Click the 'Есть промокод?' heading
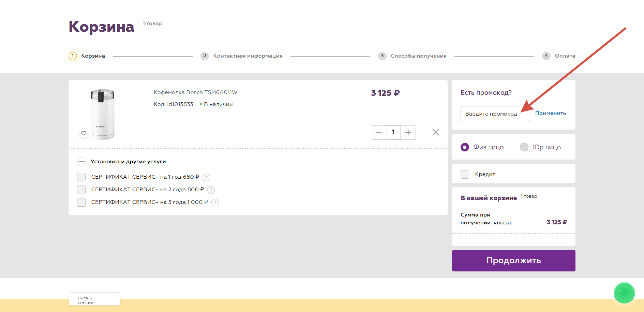This screenshot has width=644, height=312. [486, 93]
